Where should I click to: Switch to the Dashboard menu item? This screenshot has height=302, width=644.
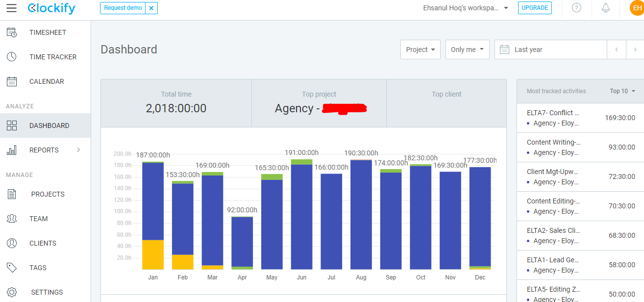pyautogui.click(x=50, y=125)
